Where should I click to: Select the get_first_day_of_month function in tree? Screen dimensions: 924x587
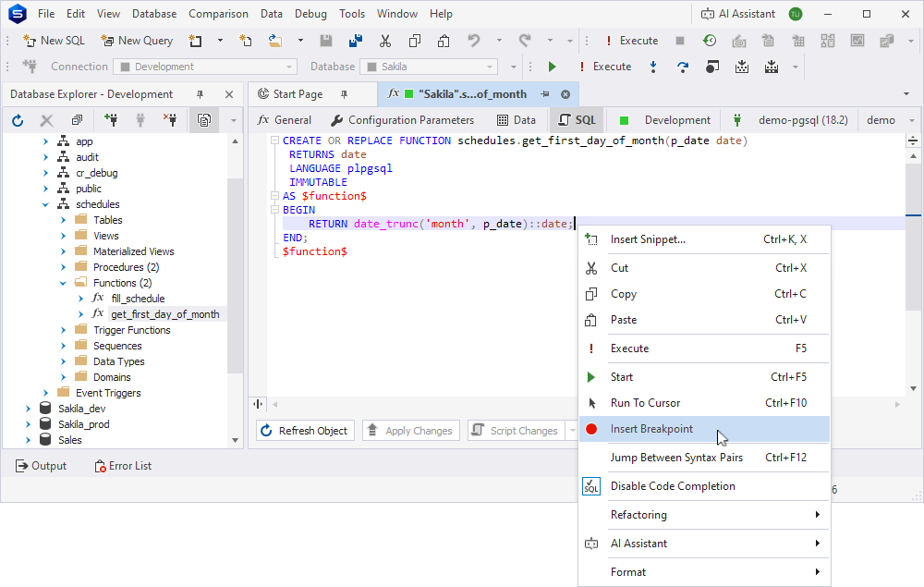pos(165,314)
